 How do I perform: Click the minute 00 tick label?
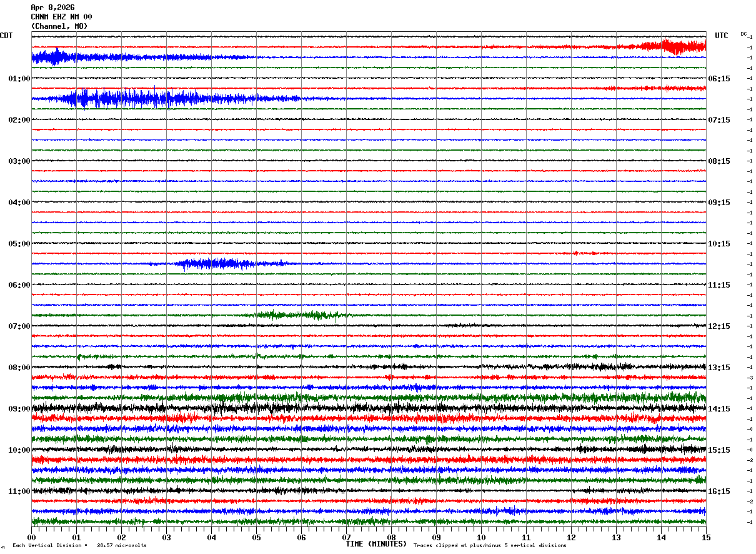[x=31, y=537]
